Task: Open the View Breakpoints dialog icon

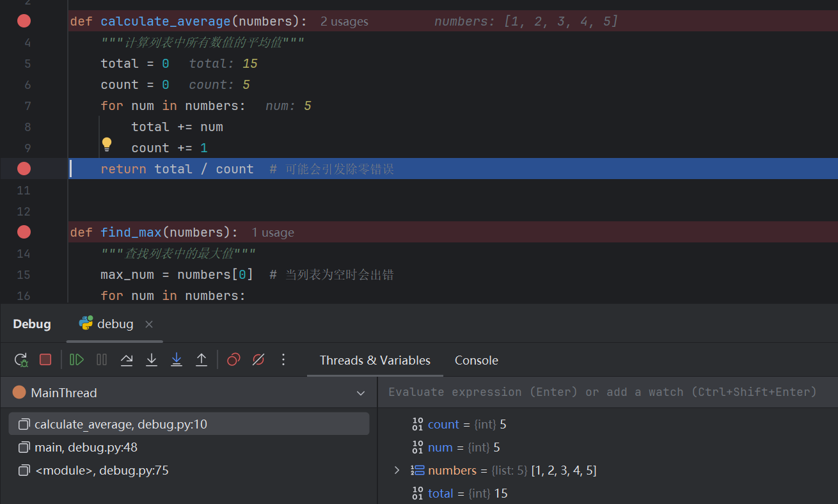Action: click(x=233, y=359)
